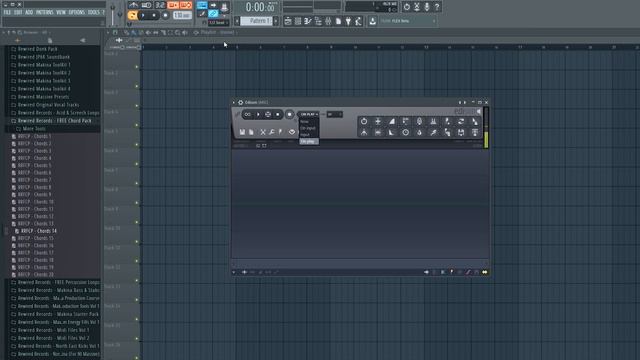Select the Pattern 1 selector field
Screen dimensions: 640x360
[257, 21]
